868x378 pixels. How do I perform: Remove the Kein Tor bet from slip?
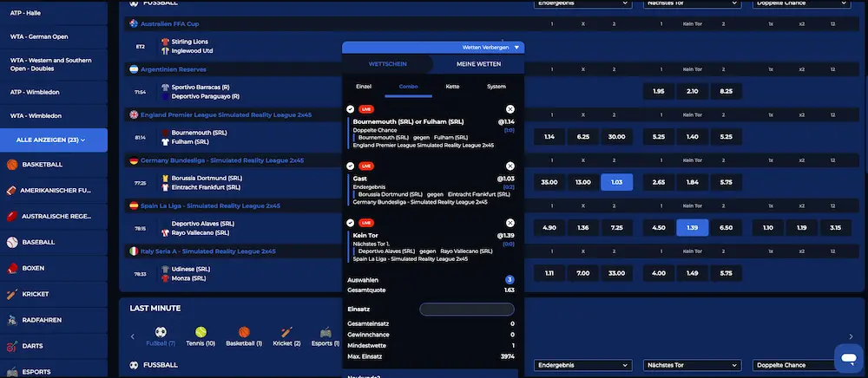click(x=510, y=223)
